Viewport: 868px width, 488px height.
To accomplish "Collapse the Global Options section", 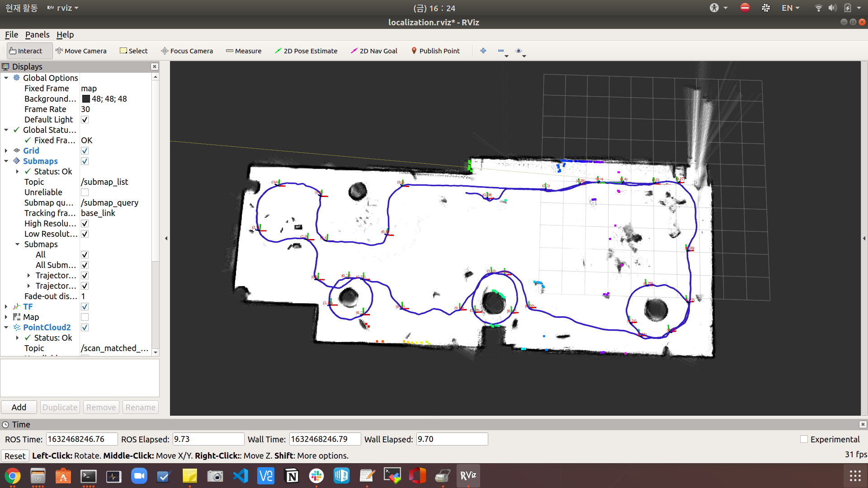I will click(6, 78).
